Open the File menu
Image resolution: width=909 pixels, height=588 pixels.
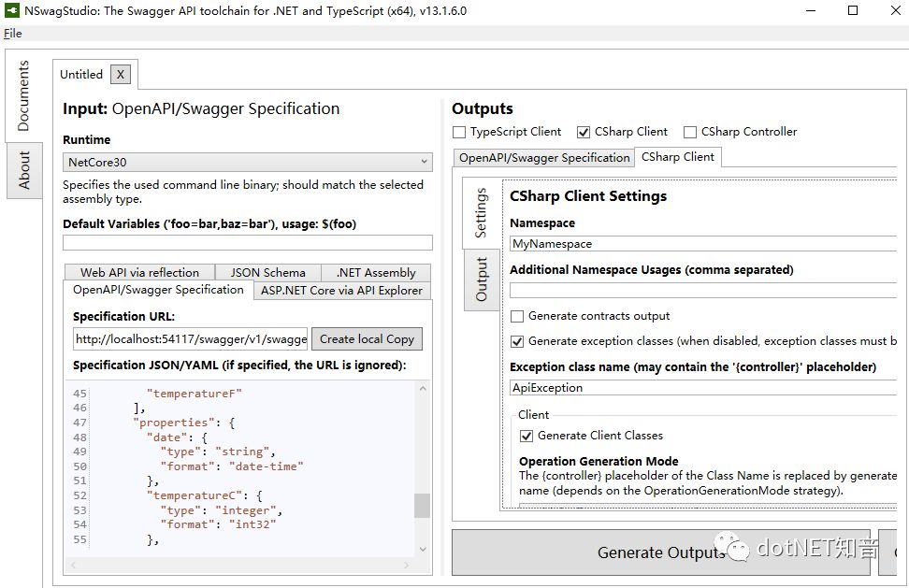click(x=12, y=33)
